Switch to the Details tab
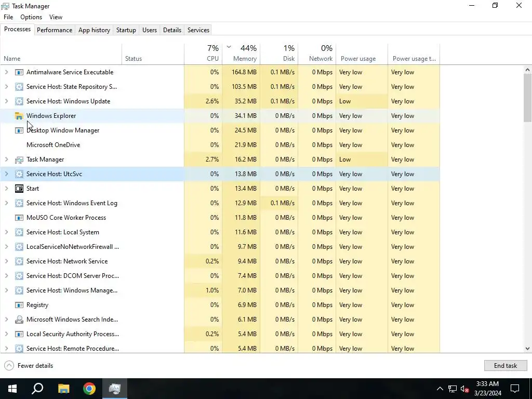 (172, 30)
